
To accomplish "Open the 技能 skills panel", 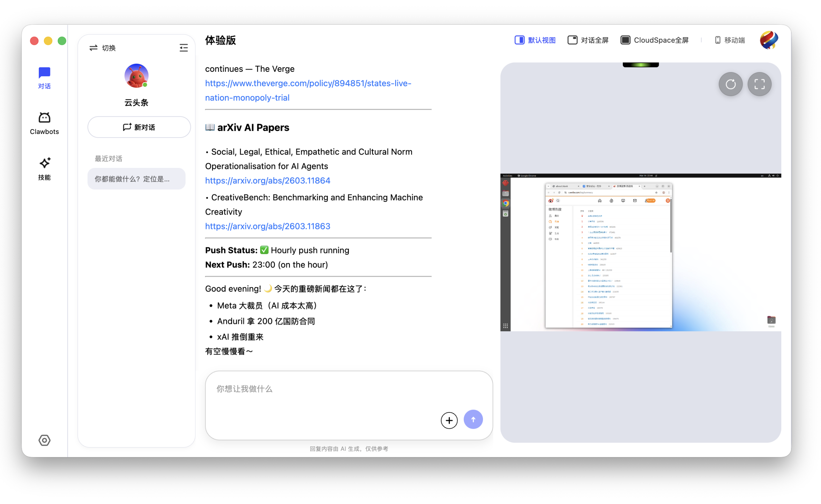I will tap(44, 169).
